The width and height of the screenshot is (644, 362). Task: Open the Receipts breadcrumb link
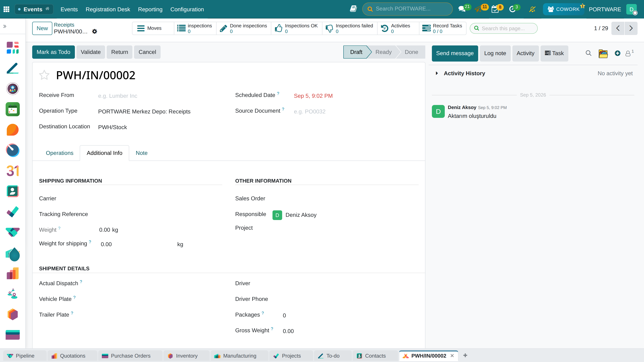(64, 25)
